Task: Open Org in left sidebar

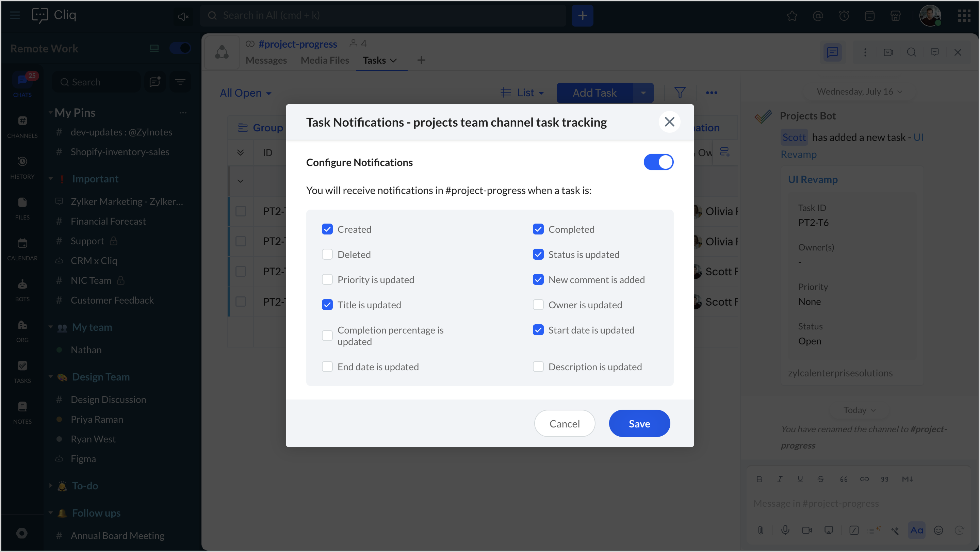Action: 22,331
